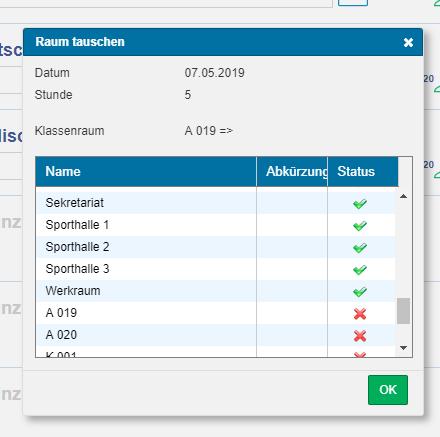The width and height of the screenshot is (440, 437).
Task: Confirm with the green OK button
Action: [388, 390]
